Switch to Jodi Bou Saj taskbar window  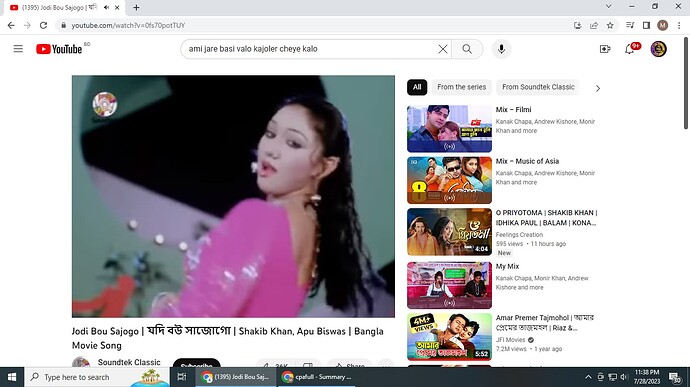point(236,377)
